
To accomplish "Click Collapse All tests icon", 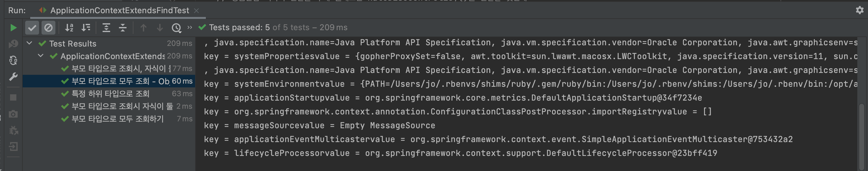I will point(123,28).
